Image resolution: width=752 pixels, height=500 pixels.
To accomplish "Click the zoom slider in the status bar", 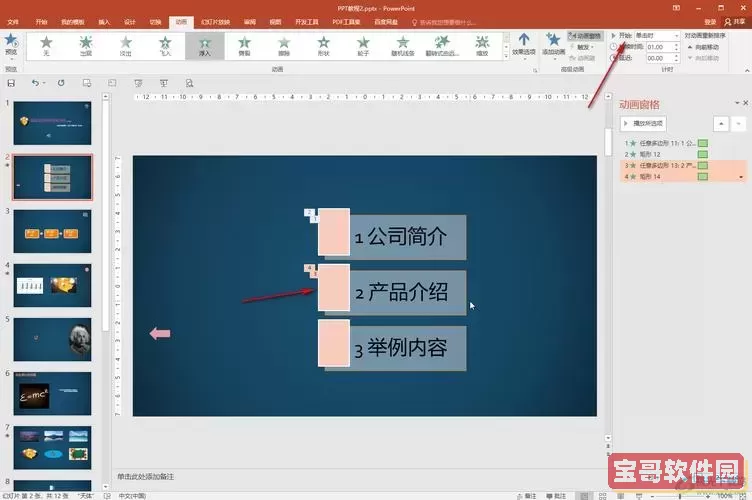I will pyautogui.click(x=680, y=496).
